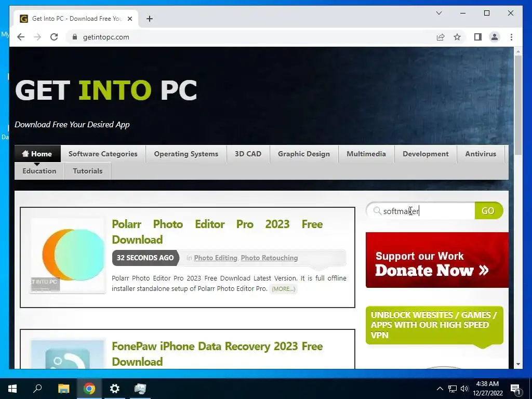Screen dimensions: 532x399
Task: Open the network tray icon
Action: coord(453,389)
